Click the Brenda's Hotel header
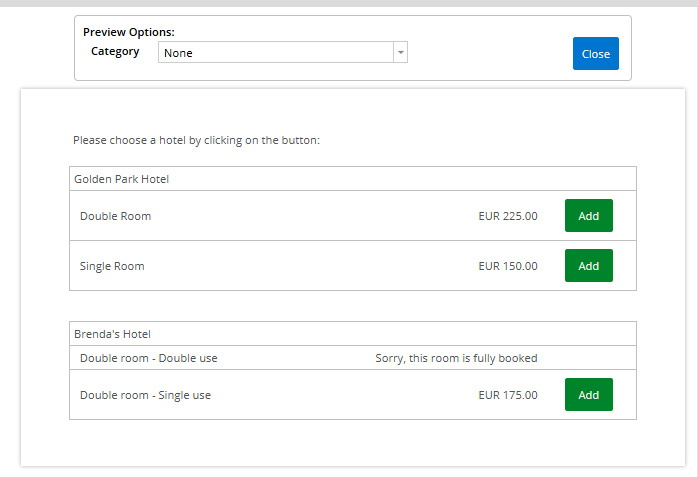This screenshot has height=477, width=698. click(112, 334)
